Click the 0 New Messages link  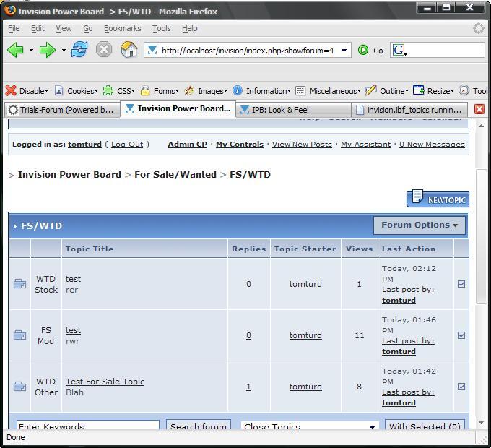coord(432,144)
